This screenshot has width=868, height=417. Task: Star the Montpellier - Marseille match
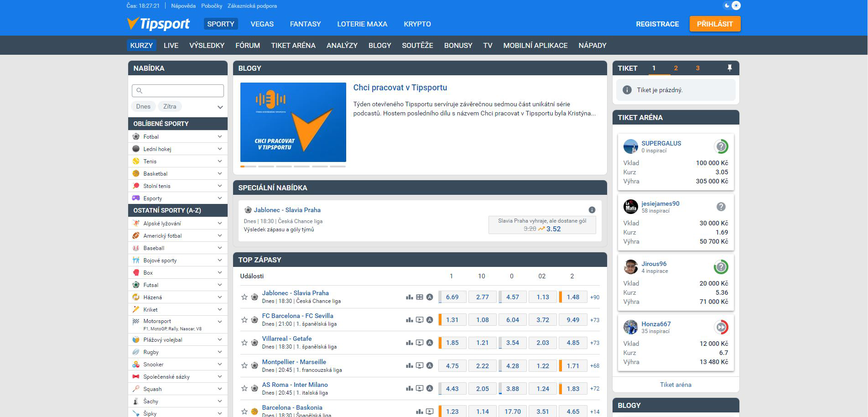click(244, 365)
